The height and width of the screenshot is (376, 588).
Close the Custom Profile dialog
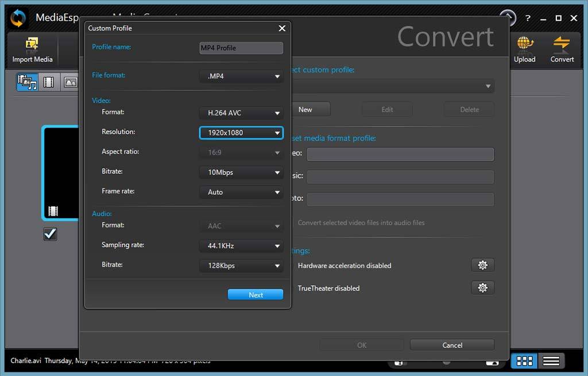[282, 28]
